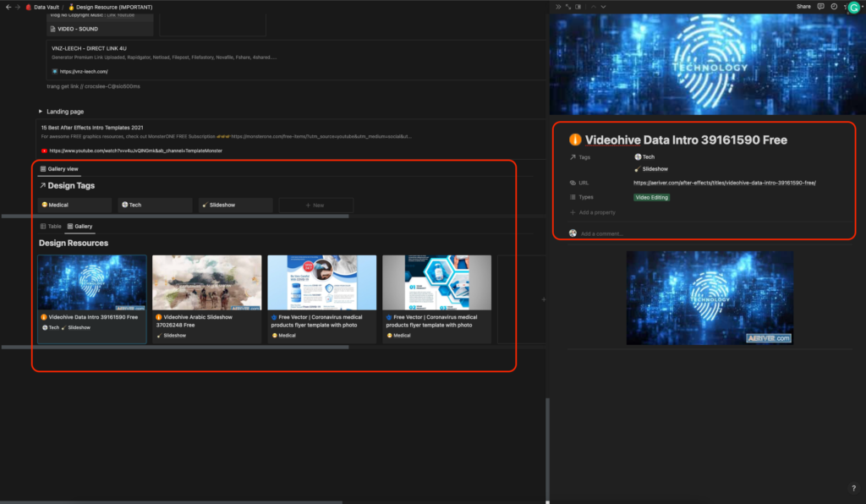Close the side peek panel with double-chevron icon
This screenshot has width=866, height=504.
click(x=558, y=7)
